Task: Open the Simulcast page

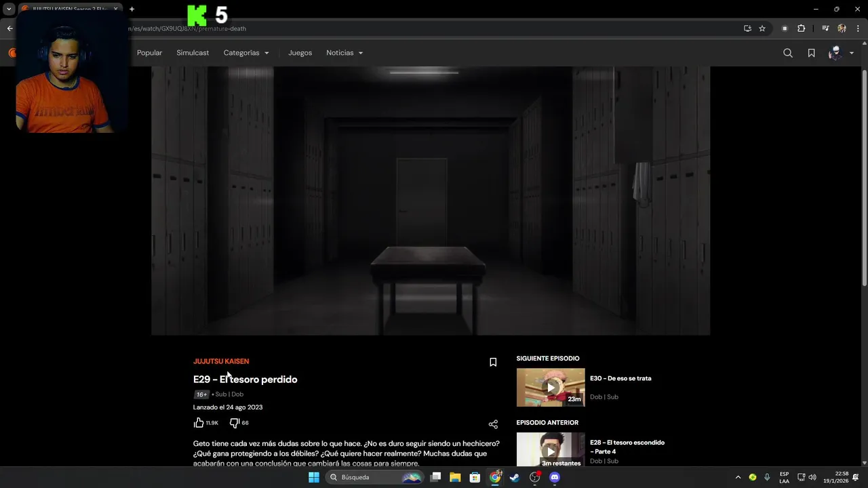Action: pos(193,53)
